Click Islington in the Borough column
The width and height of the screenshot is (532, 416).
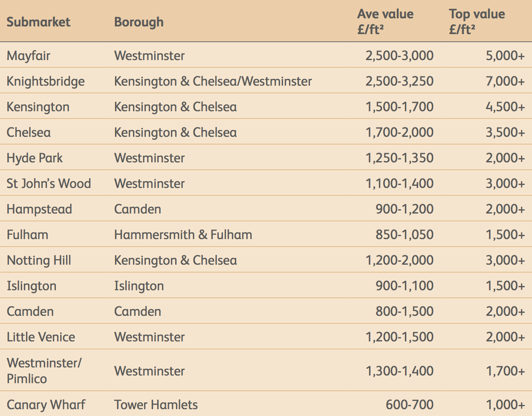[139, 286]
